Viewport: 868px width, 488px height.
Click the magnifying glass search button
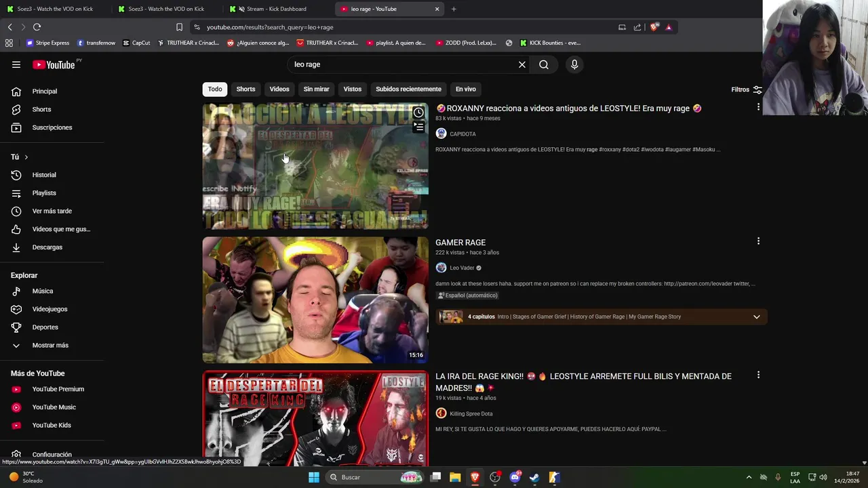point(544,64)
